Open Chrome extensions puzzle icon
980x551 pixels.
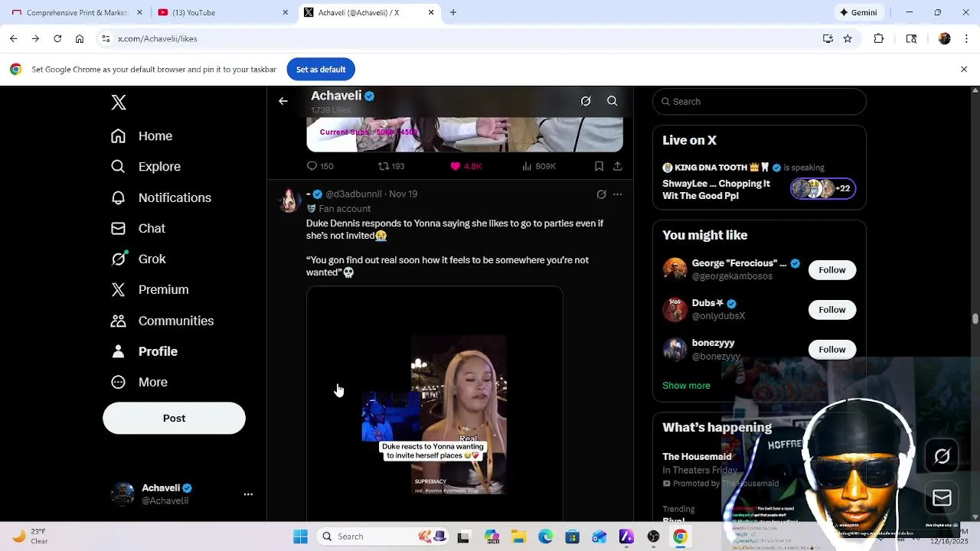pos(879,38)
